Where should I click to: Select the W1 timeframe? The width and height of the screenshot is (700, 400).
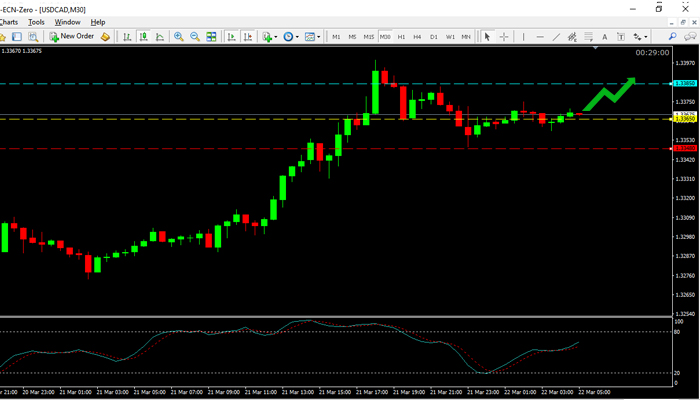pyautogui.click(x=450, y=37)
